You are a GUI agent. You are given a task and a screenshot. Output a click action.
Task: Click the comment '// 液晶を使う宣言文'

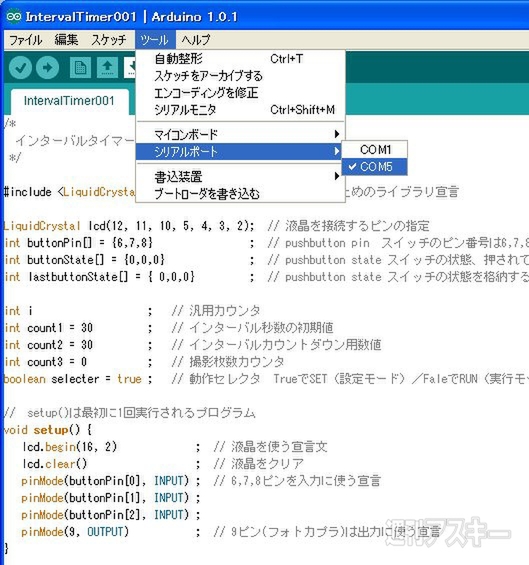pos(270,447)
